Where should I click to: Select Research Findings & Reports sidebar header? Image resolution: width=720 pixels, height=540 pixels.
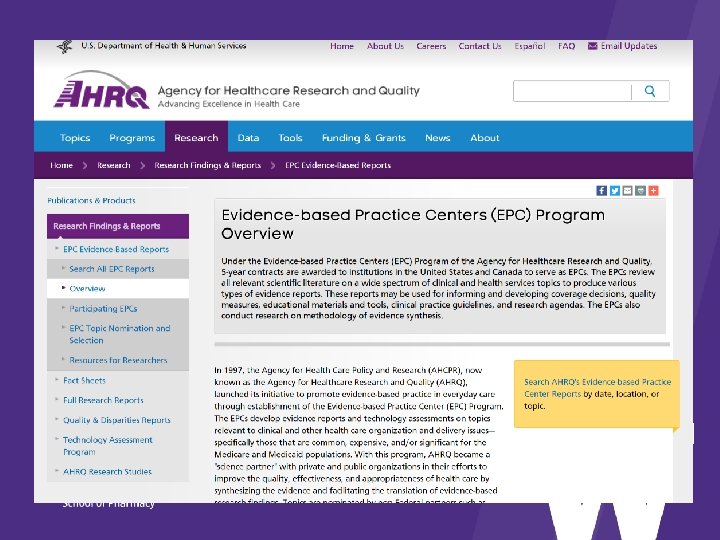click(118, 226)
